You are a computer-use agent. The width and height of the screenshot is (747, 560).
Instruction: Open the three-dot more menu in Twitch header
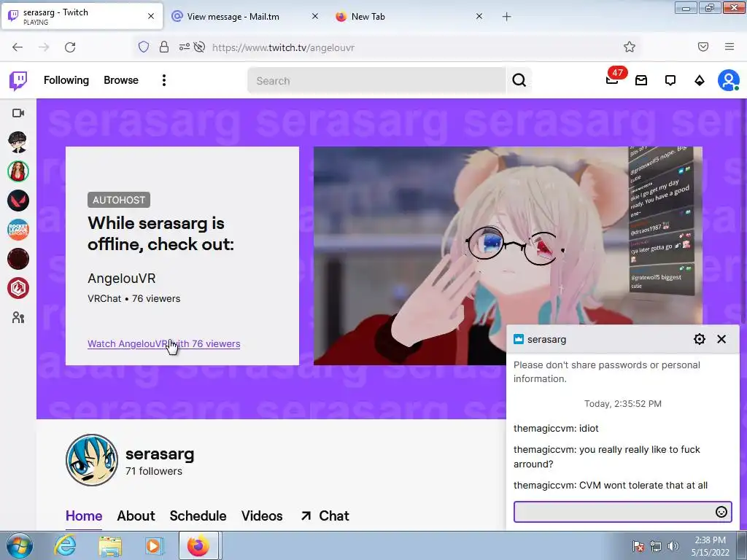tap(164, 80)
